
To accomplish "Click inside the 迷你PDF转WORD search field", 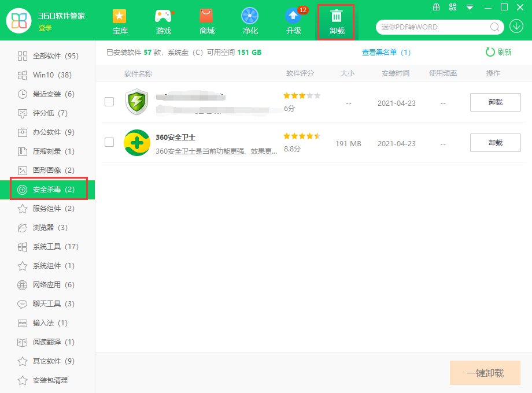I will pos(434,27).
